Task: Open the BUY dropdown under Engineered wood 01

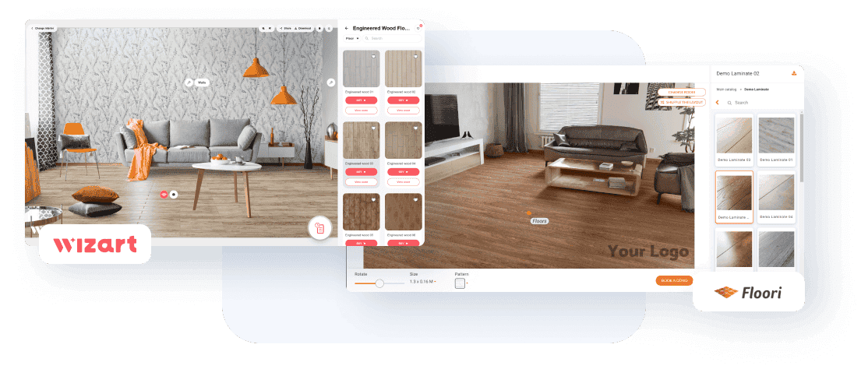Action: [x=361, y=100]
